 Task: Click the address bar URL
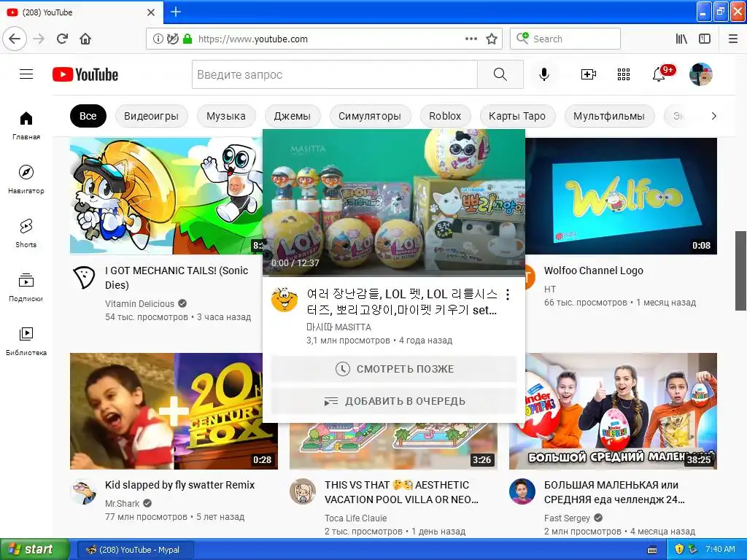click(253, 39)
